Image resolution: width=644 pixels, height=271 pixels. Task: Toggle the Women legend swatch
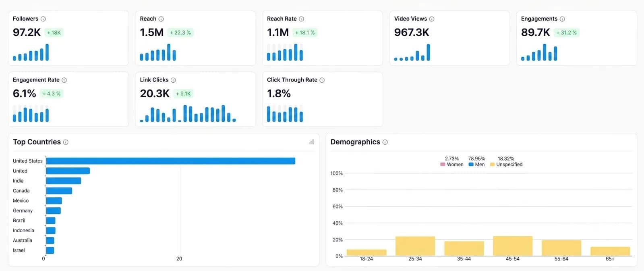tap(443, 165)
